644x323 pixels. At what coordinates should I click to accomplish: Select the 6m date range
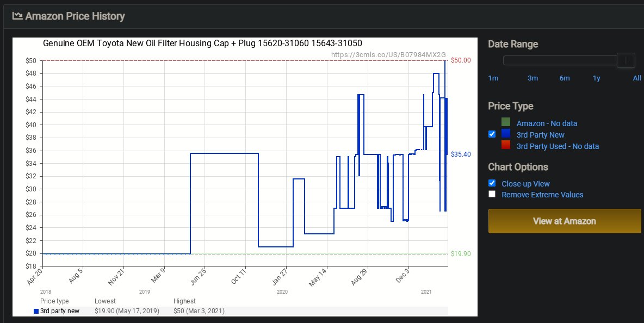(565, 78)
